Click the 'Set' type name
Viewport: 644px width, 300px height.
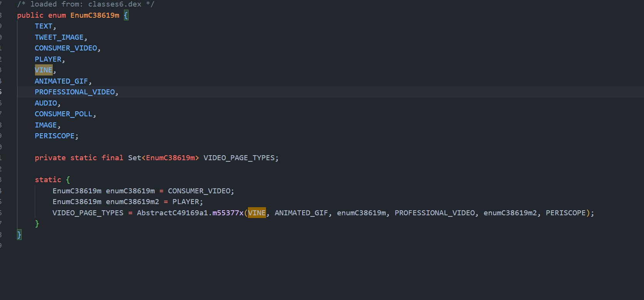(135, 158)
